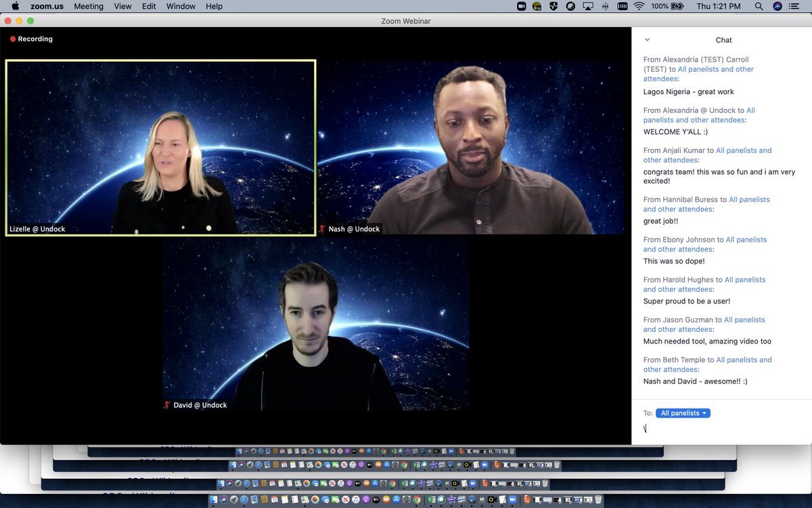The width and height of the screenshot is (812, 508).
Task: Open Photos from the bottom Dock
Action: 315,499
